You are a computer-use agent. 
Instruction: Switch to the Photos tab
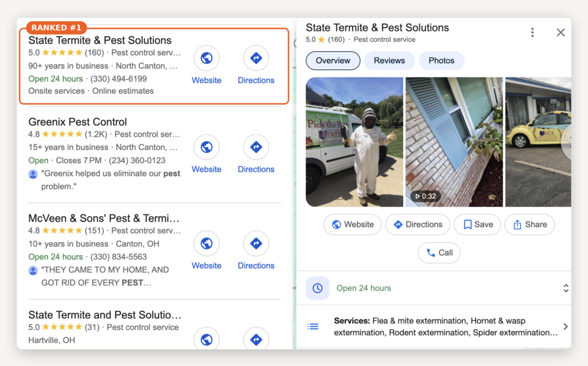coord(442,61)
